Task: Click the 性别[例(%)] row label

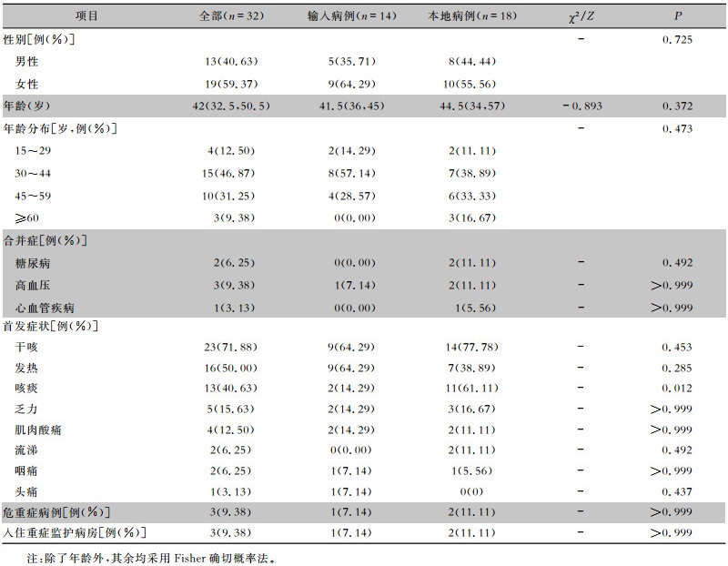Action: pos(38,39)
